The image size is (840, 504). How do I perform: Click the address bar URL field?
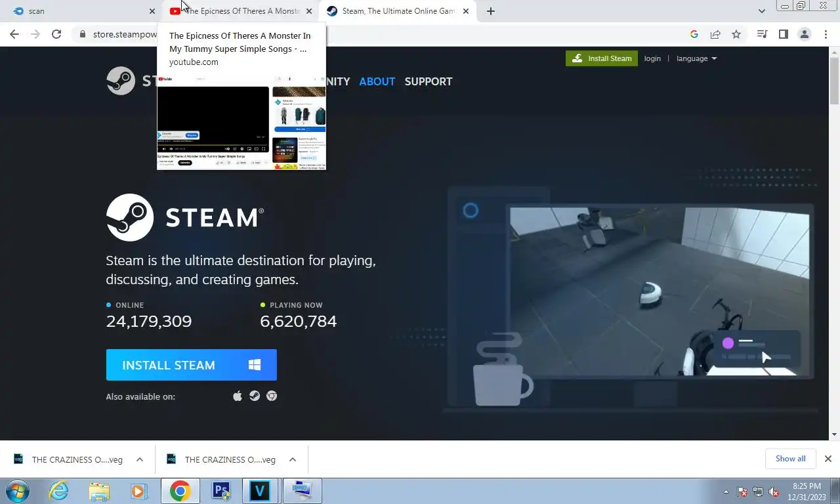click(x=387, y=34)
